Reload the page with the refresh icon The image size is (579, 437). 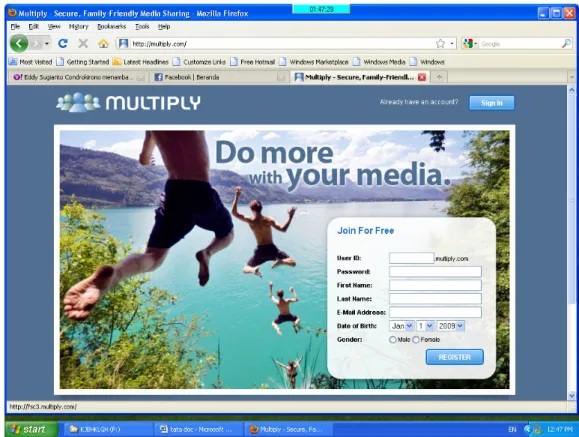(63, 44)
